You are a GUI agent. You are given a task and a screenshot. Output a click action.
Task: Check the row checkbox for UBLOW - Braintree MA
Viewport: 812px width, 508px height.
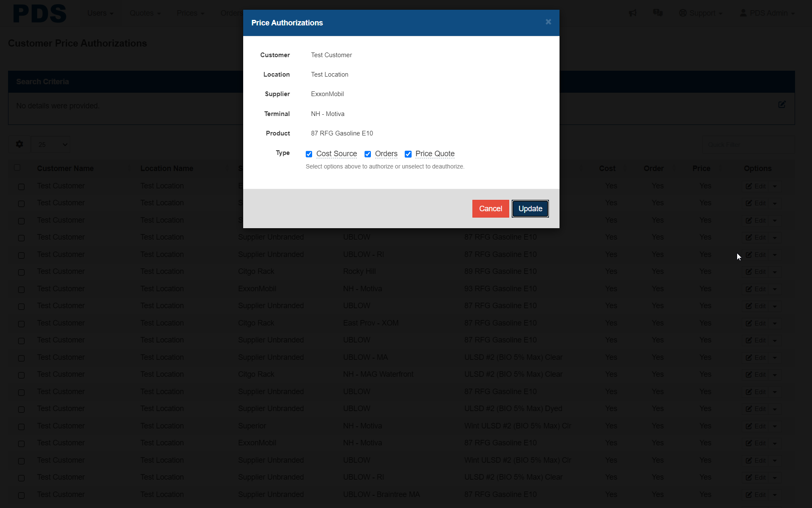click(21, 495)
